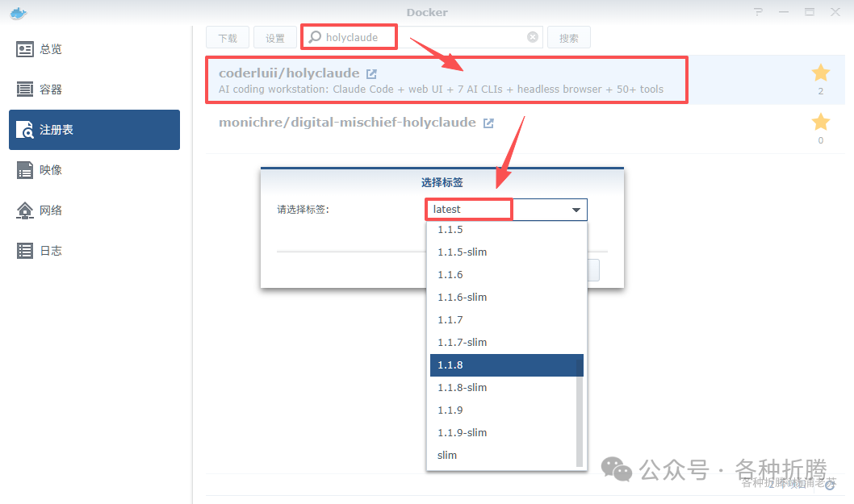
Task: Click the 搜索 (Search) button
Action: 569,36
